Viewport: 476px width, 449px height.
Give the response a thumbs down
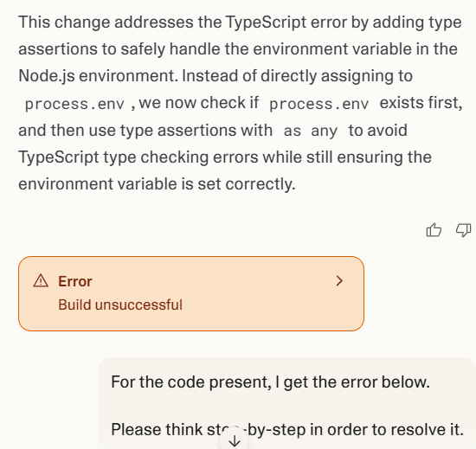pos(463,230)
